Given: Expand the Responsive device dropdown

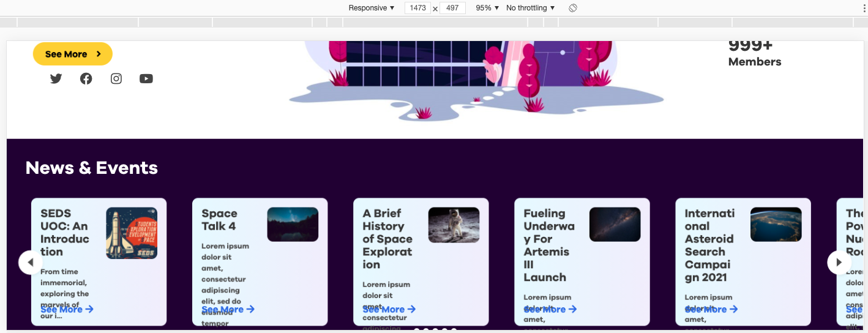Looking at the screenshot, I should [x=372, y=8].
